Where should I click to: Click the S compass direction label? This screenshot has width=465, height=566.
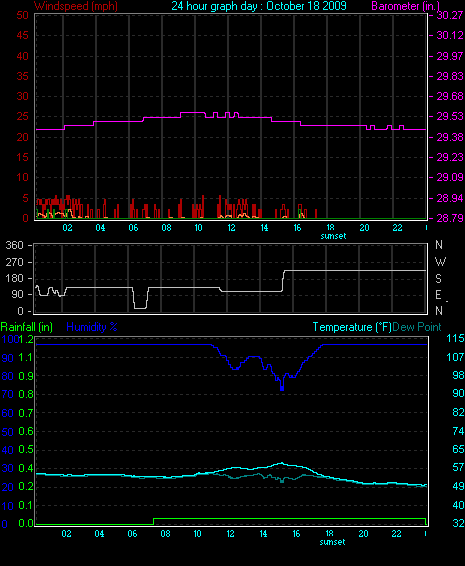pyautogui.click(x=438, y=278)
